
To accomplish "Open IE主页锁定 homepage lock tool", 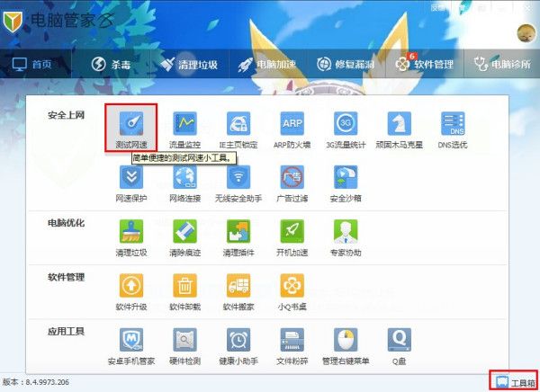I will [x=238, y=130].
